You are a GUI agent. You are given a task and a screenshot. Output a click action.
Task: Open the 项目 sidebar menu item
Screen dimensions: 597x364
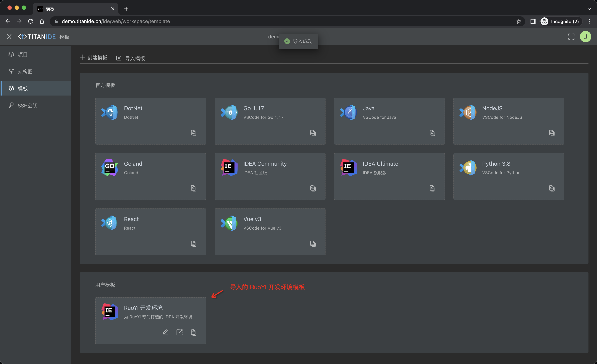[23, 55]
